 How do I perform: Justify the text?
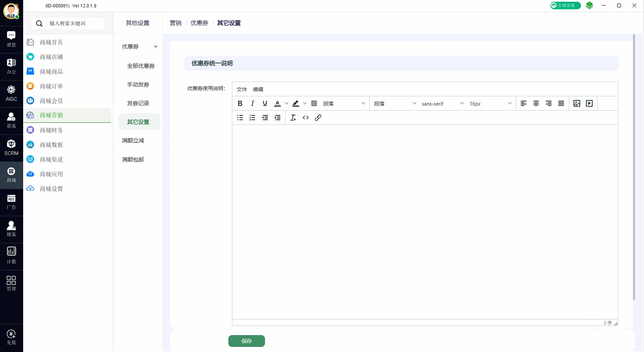pyautogui.click(x=561, y=104)
